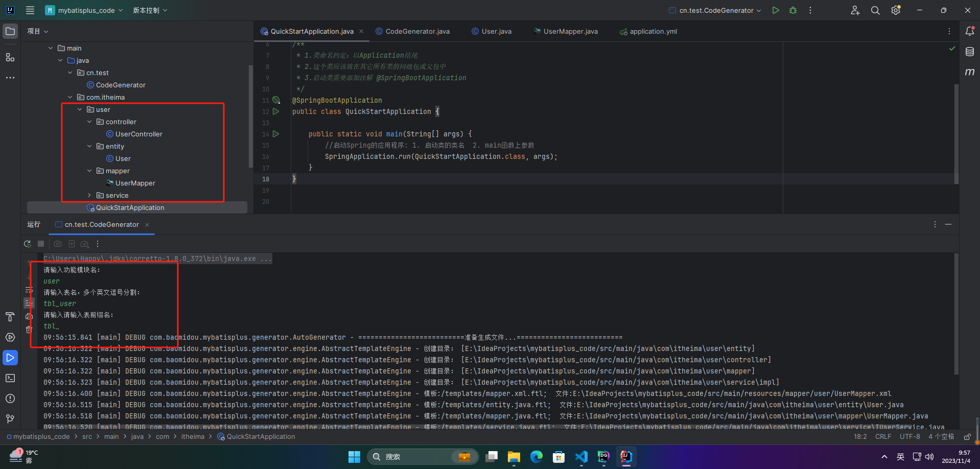980x469 pixels.
Task: Open the Git tool window
Action: coord(10,419)
